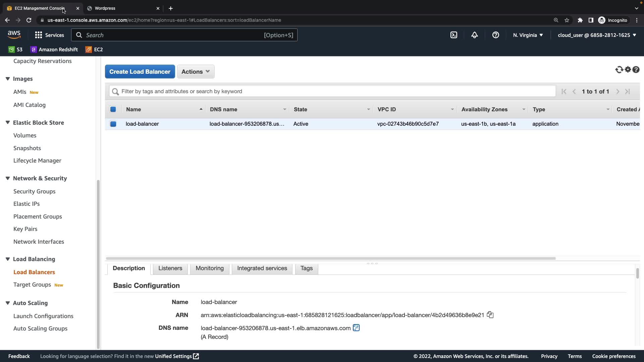Collapse the Elastic Block Store section

[x=8, y=123]
